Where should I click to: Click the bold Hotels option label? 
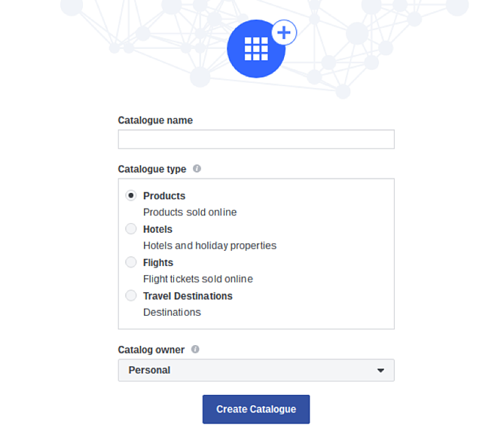pos(157,229)
